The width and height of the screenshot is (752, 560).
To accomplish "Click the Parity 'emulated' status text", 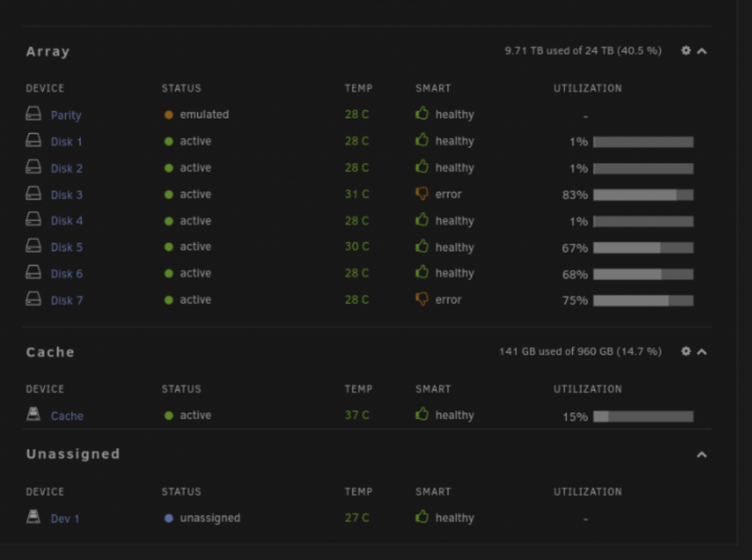I will point(205,114).
